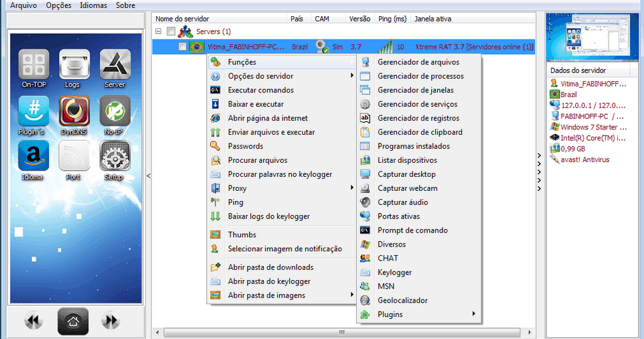
Task: Open the Geolocalizador function
Action: pyautogui.click(x=418, y=300)
